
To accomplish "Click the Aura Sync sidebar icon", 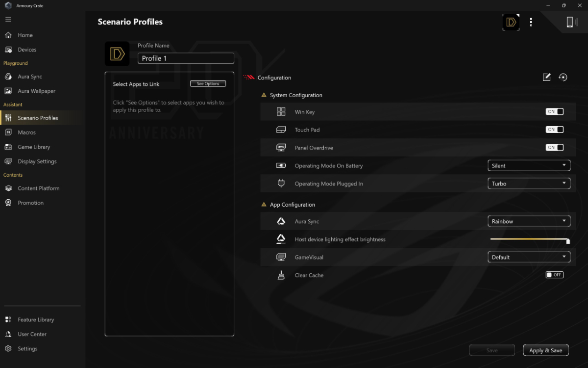I will click(8, 77).
